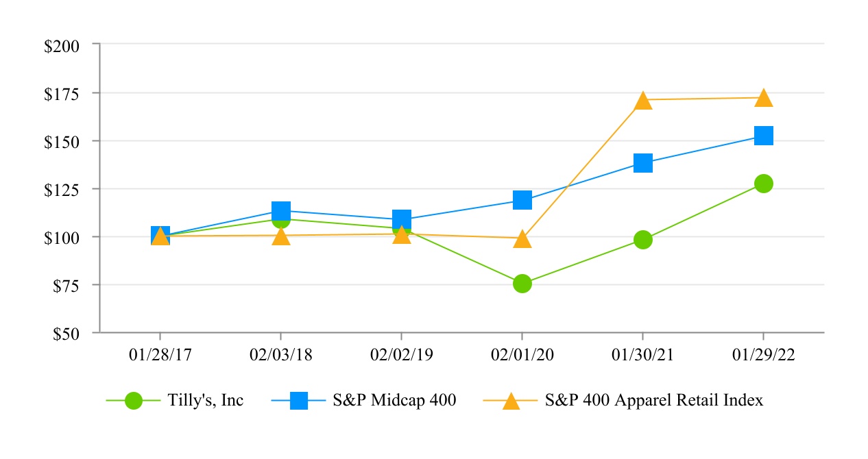Toggle S&P 400 Apparel Retail Index label
This screenshot has height=459, width=868.
coord(653,401)
